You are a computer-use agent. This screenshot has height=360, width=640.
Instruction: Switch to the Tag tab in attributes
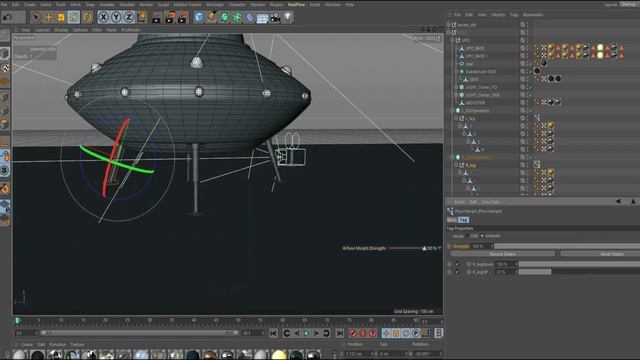(x=463, y=220)
